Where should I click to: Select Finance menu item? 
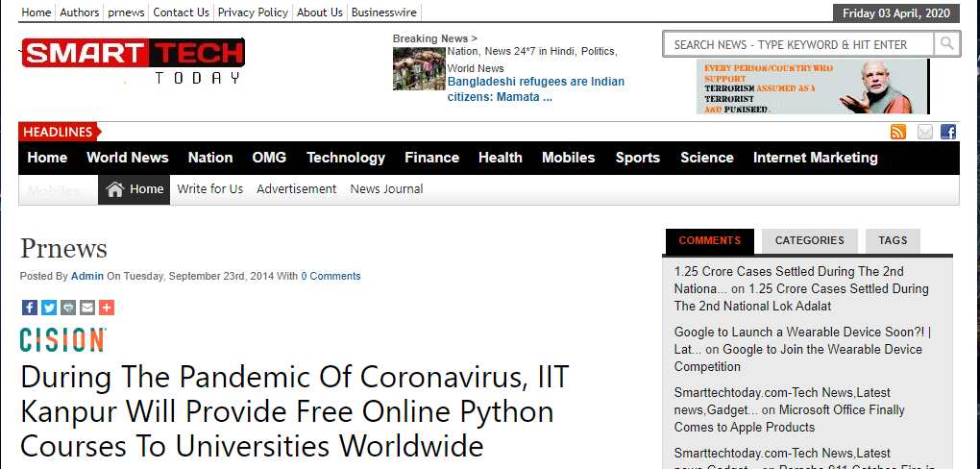[432, 158]
